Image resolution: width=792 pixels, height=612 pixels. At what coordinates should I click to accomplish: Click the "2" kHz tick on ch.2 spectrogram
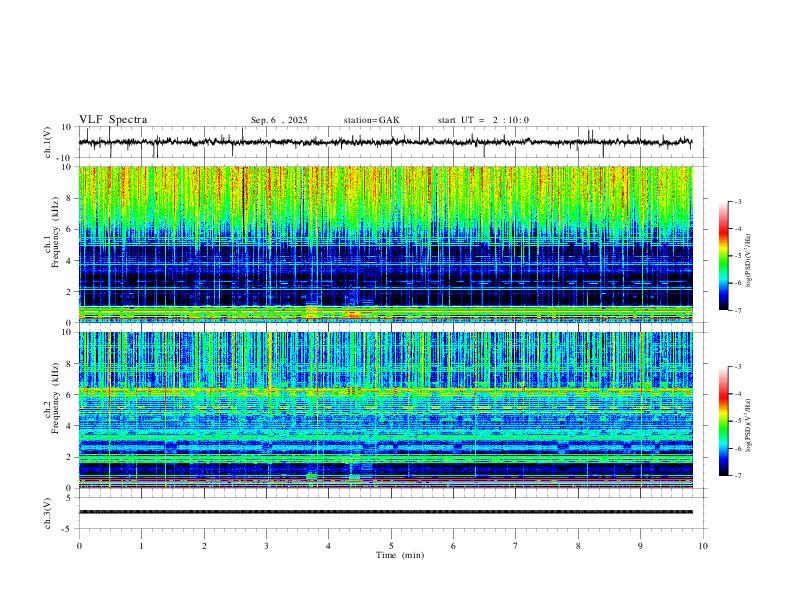pyautogui.click(x=69, y=457)
